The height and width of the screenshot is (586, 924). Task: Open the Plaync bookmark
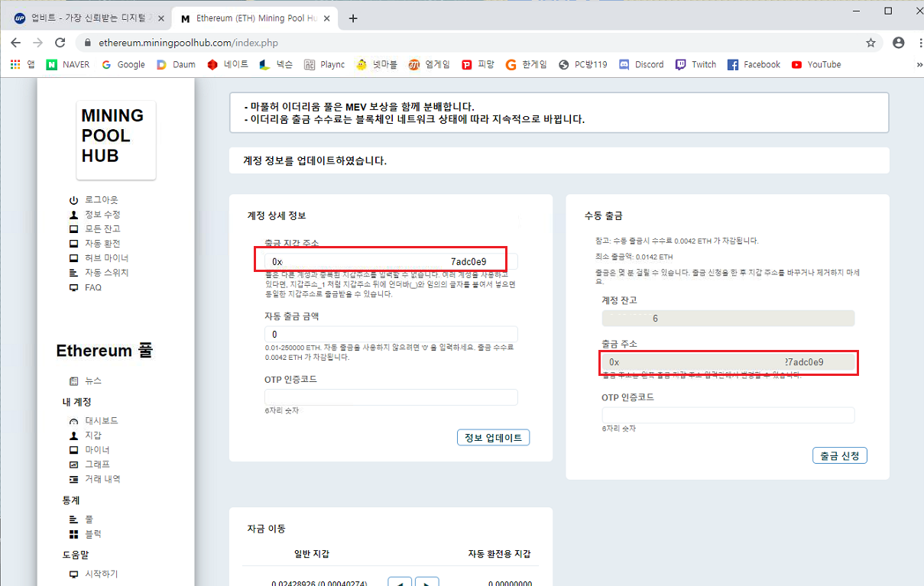pos(325,65)
